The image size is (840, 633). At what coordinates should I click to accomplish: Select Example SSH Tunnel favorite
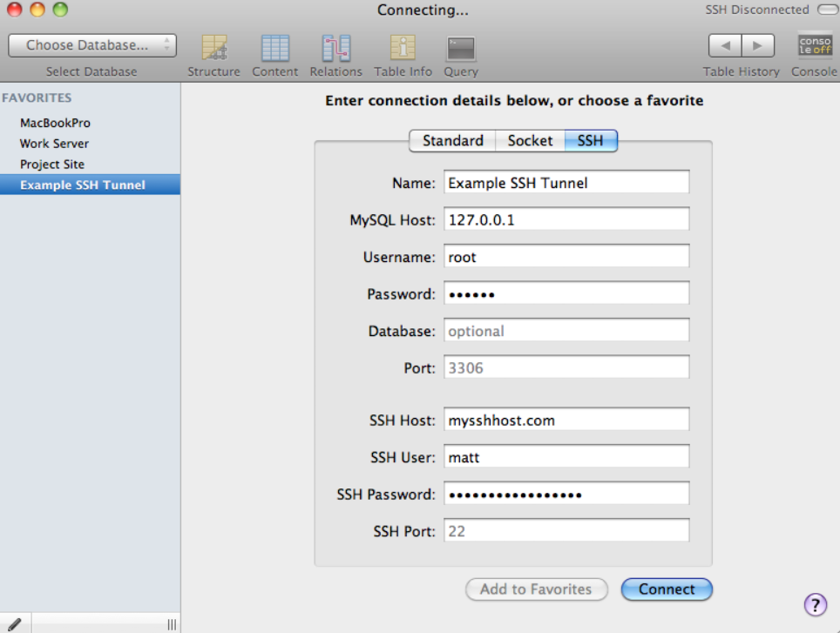[90, 185]
